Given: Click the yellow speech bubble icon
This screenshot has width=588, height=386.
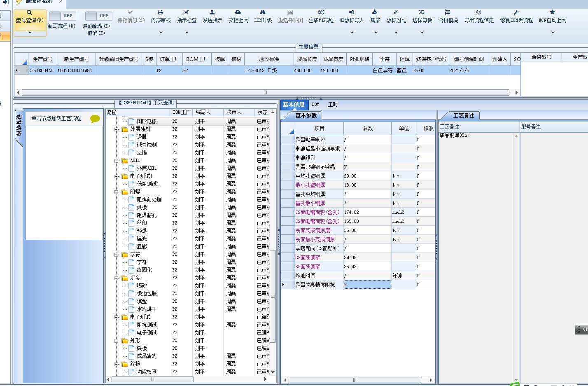Looking at the screenshot, I should tap(95, 119).
